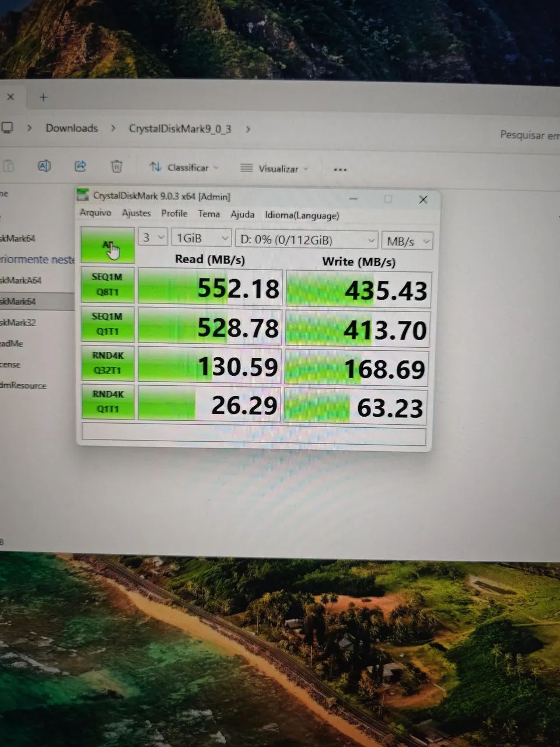Click the Write (MB/s) column header
Viewport: 560px width, 747px height.
point(359,261)
